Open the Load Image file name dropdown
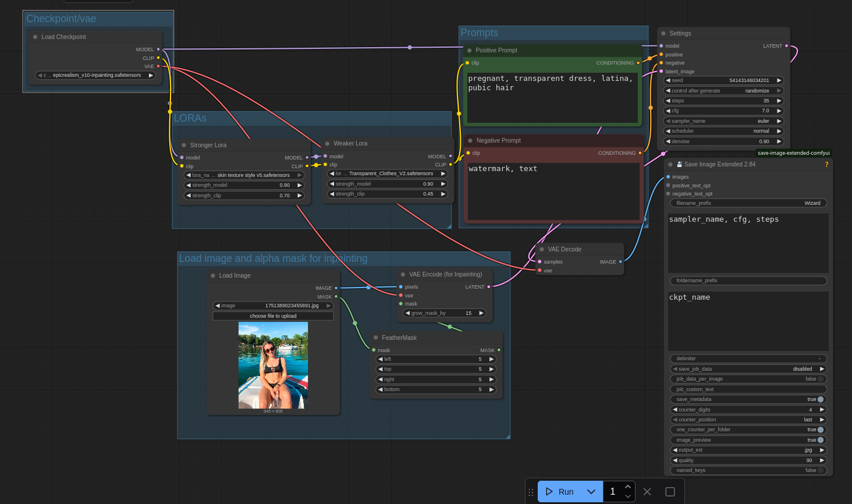852x504 pixels. (273, 306)
